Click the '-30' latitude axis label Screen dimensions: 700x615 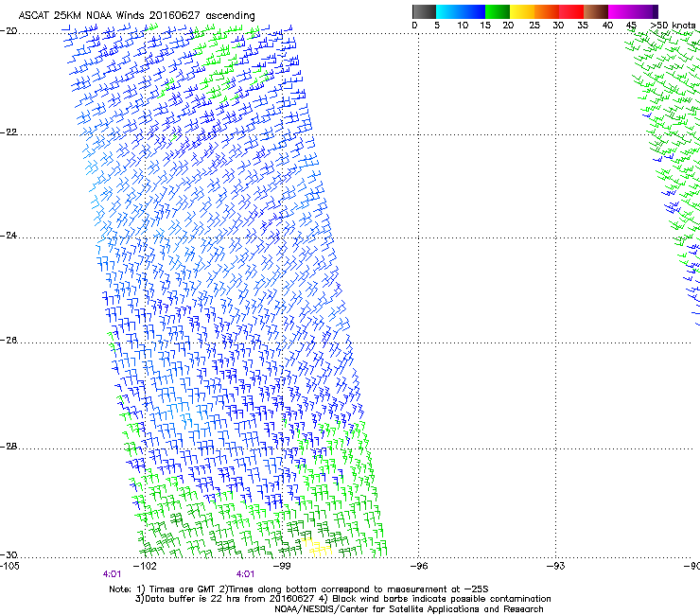pyautogui.click(x=9, y=555)
